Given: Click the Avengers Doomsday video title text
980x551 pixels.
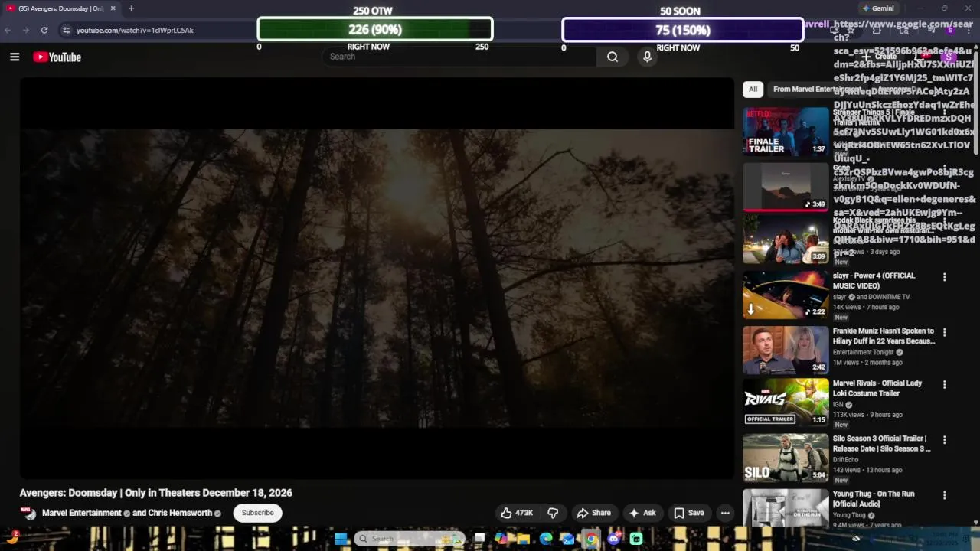Looking at the screenshot, I should click(156, 493).
